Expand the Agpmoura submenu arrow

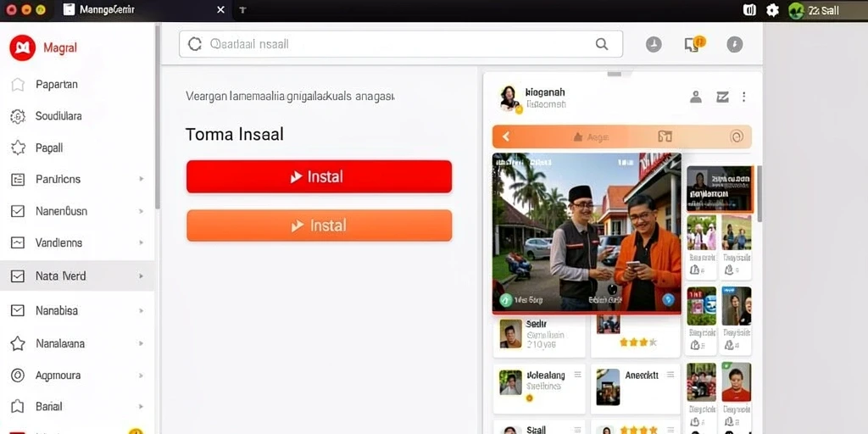point(142,376)
